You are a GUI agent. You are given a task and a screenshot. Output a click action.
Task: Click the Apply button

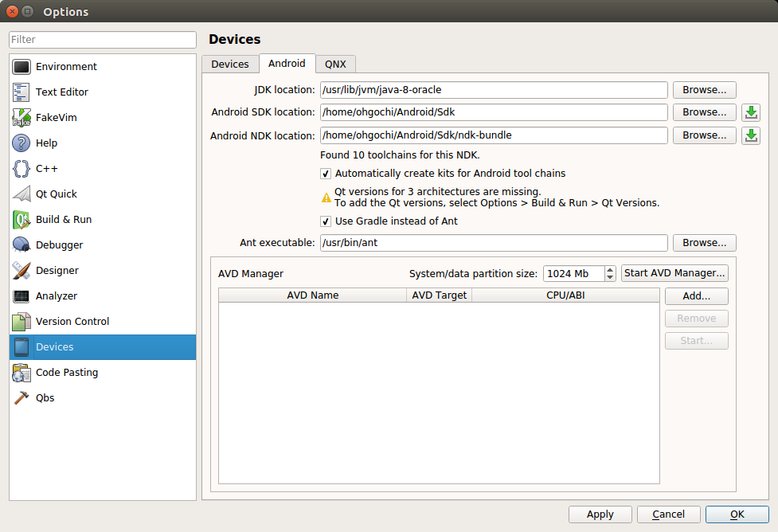pos(600,514)
